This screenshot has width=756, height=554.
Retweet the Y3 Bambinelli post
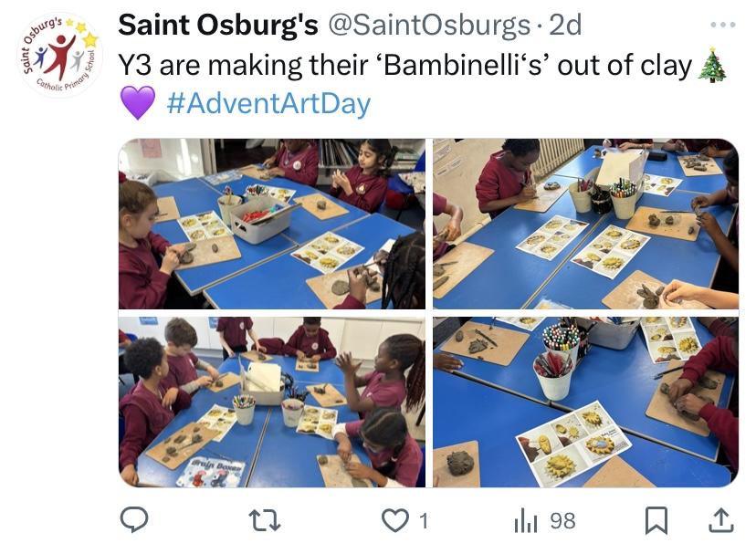pos(264,520)
